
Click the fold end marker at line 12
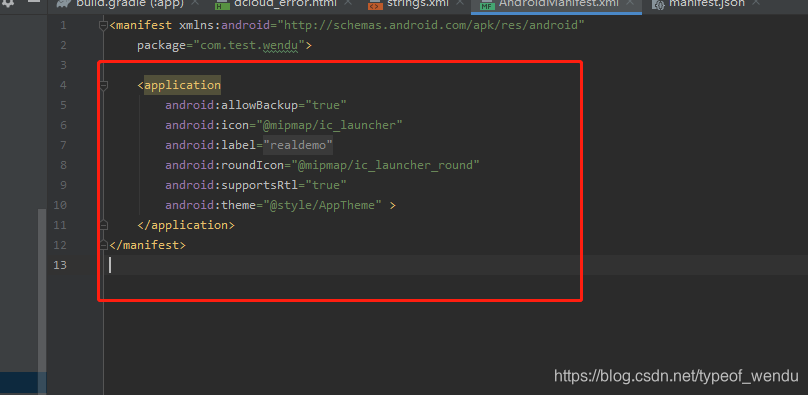[104, 245]
